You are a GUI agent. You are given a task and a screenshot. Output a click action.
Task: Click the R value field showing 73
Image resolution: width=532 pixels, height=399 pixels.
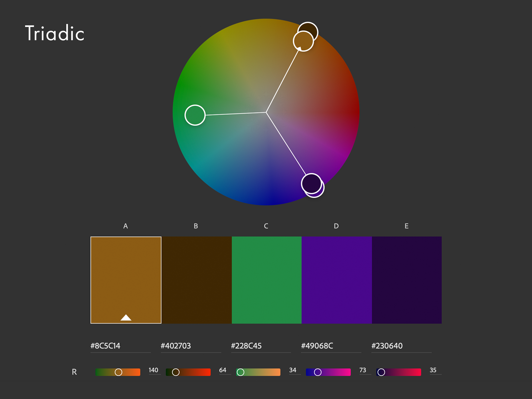coord(365,370)
